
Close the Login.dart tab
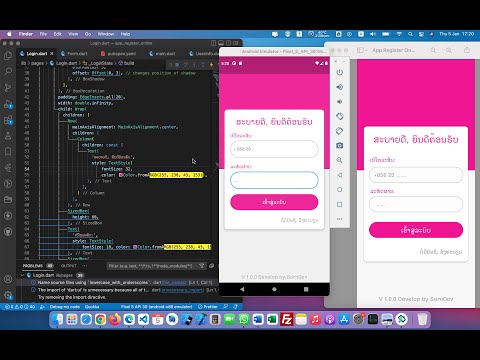[52, 54]
